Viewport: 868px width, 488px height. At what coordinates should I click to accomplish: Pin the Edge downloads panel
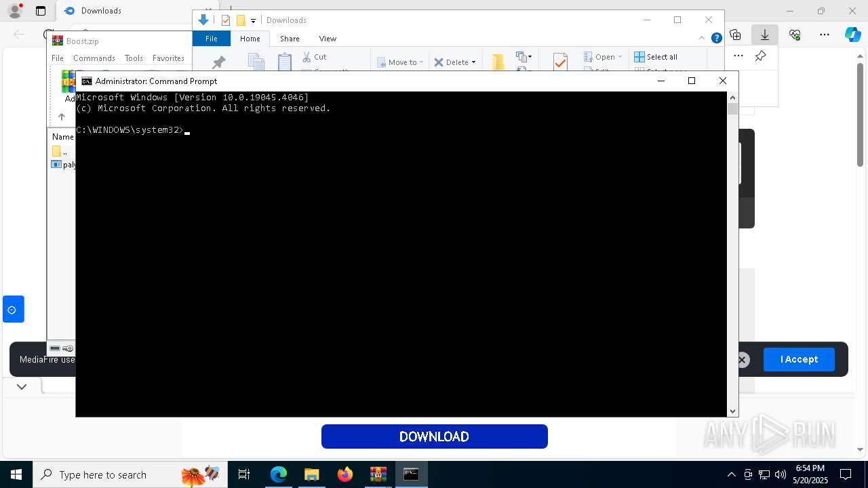tap(761, 56)
